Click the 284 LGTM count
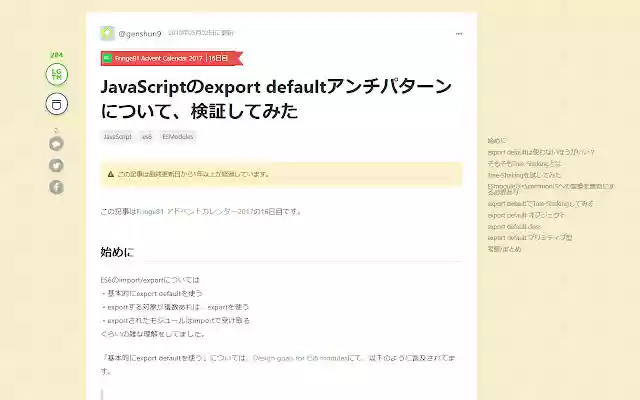The height and width of the screenshot is (400, 640). [x=56, y=55]
